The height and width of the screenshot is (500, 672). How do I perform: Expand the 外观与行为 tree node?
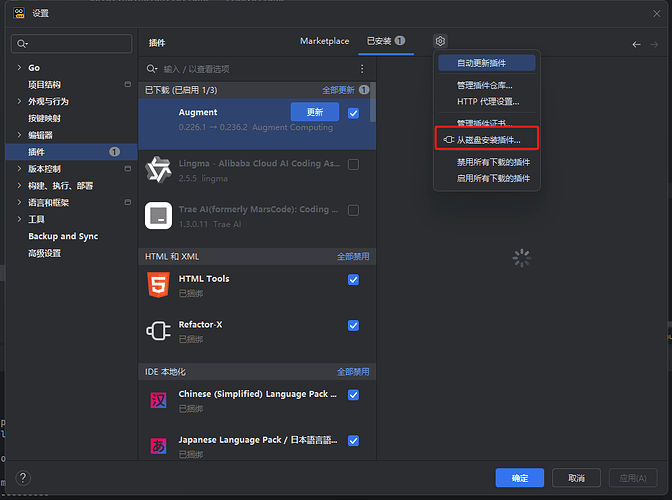[19, 101]
